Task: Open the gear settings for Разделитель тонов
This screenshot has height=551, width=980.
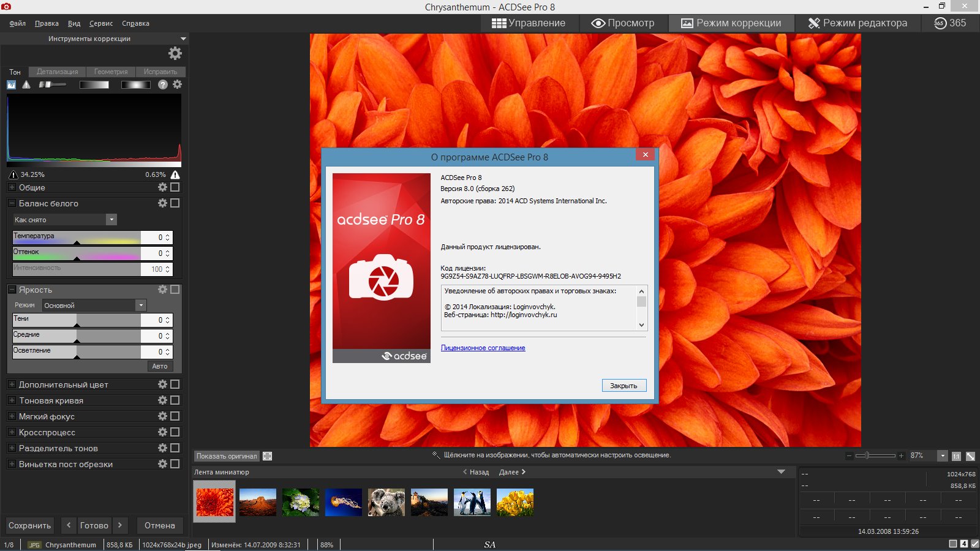Action: tap(162, 448)
